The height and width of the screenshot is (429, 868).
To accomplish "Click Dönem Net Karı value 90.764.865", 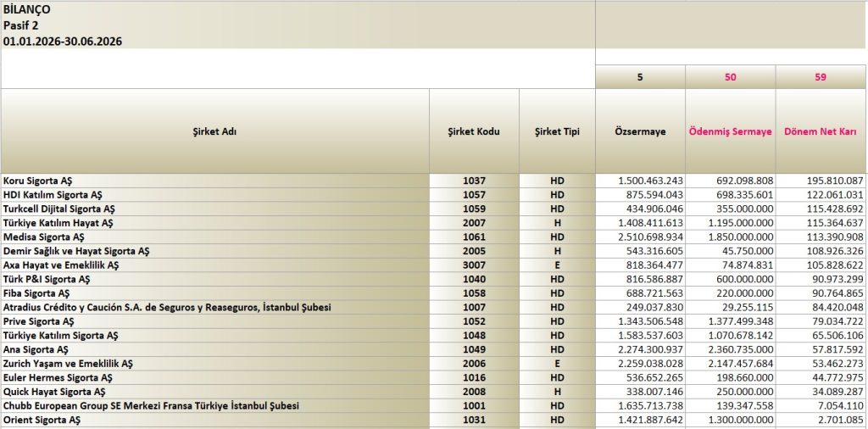I will tap(821, 293).
